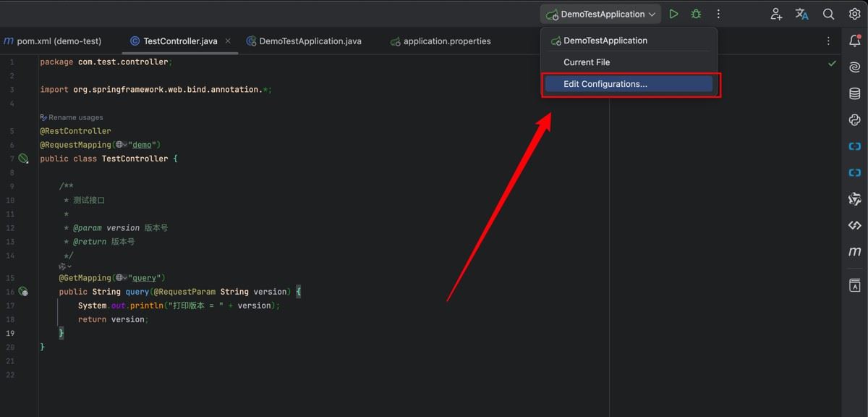
Task: Click the Spring bean gutter icon on line 7
Action: click(x=23, y=159)
